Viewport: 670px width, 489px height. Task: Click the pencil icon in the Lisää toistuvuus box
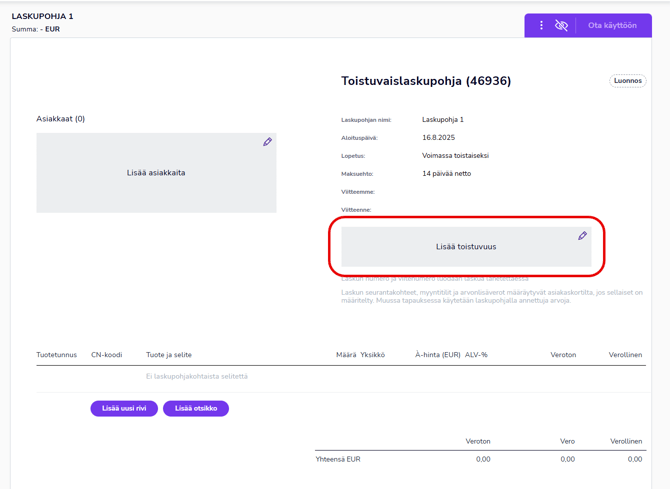pos(582,236)
